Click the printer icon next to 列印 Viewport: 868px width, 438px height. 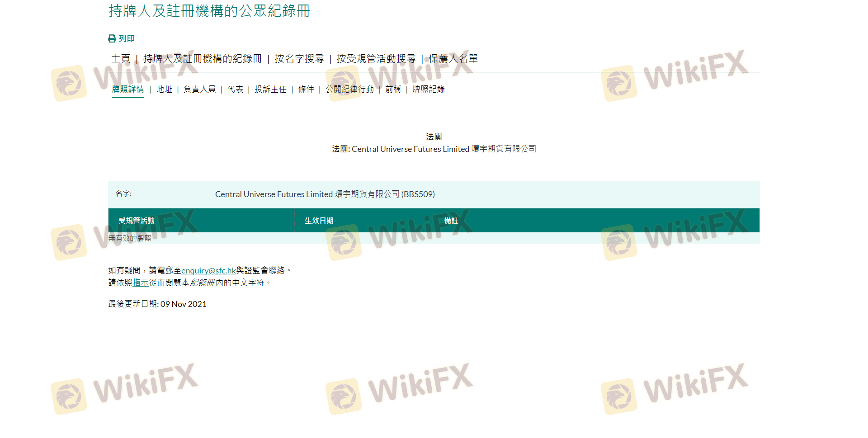[x=112, y=39]
